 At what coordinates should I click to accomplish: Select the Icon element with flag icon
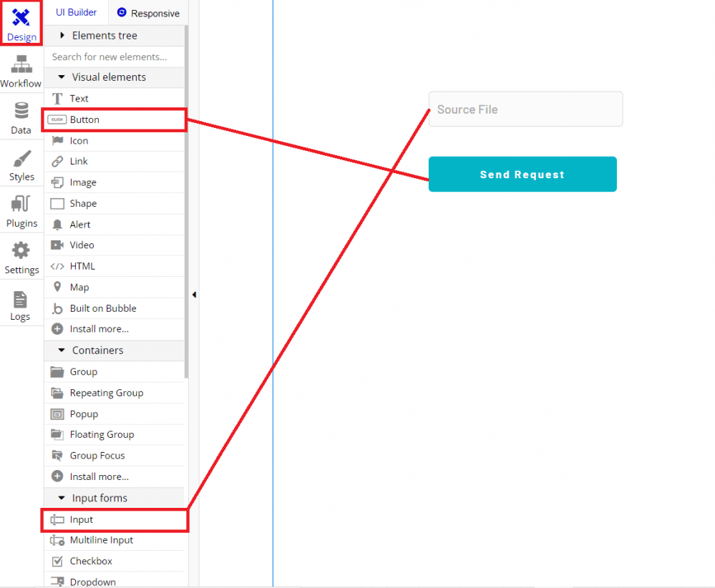79,141
